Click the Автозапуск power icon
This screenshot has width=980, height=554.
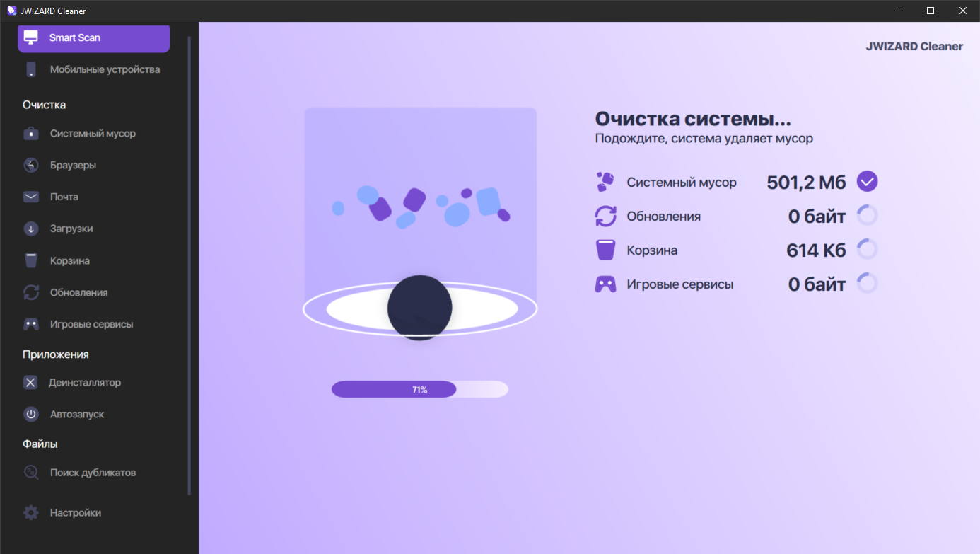pos(30,414)
